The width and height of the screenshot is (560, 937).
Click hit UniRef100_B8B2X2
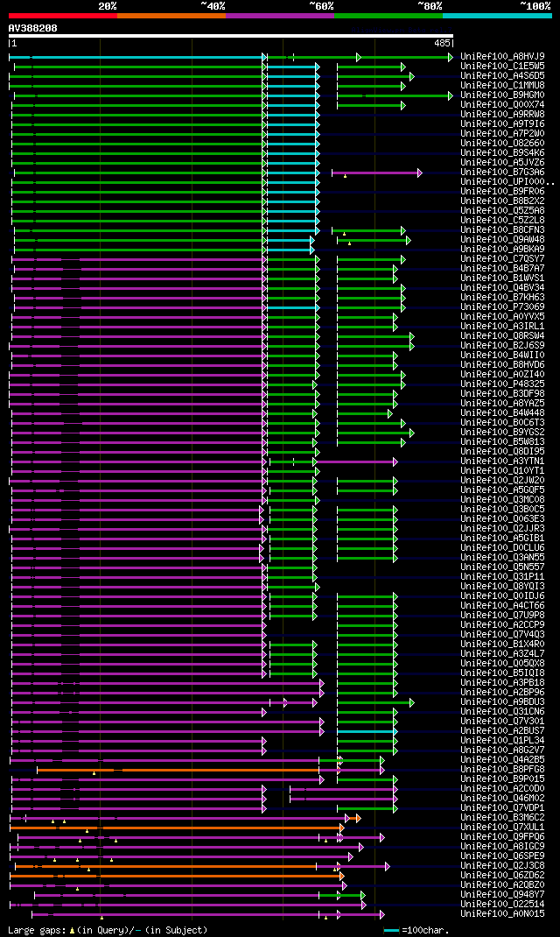click(502, 201)
